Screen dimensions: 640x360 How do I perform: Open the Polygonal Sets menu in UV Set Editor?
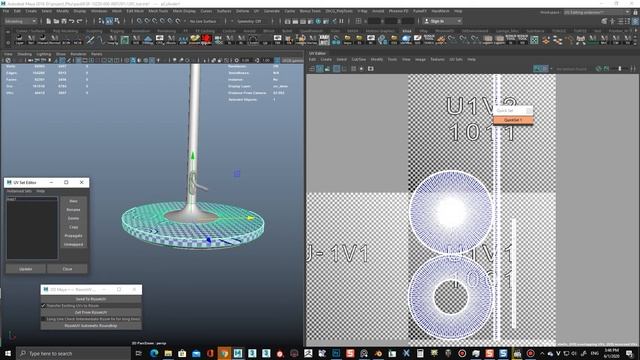tap(19, 191)
